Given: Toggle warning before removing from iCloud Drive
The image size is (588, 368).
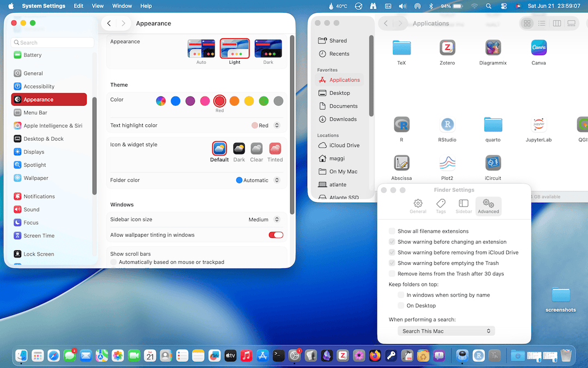Looking at the screenshot, I should coord(392,252).
